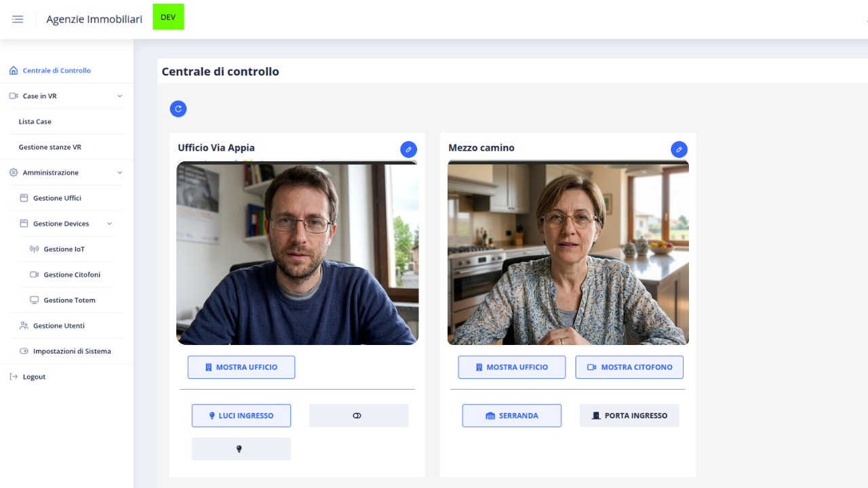Click the Gestione Utenti users icon
This screenshot has width=868, height=488.
click(23, 325)
